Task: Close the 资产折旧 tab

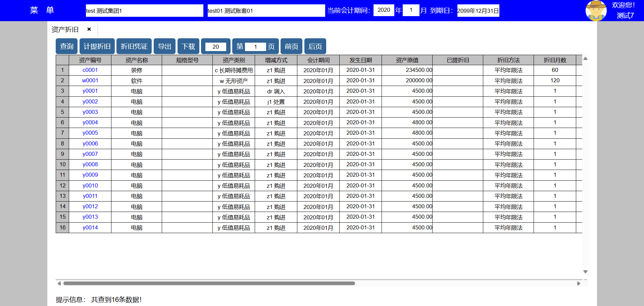Action: [x=89, y=29]
